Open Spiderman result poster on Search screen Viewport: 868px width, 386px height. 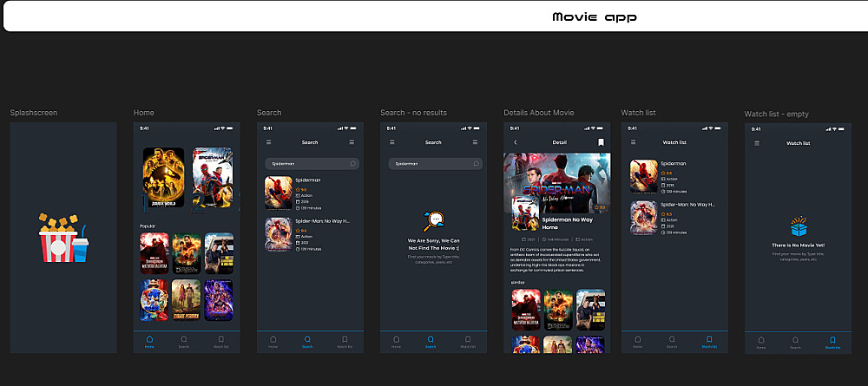coord(279,193)
